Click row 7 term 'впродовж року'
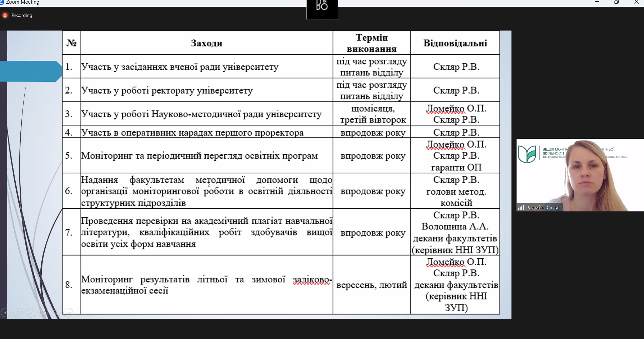This screenshot has height=339, width=644. [373, 233]
